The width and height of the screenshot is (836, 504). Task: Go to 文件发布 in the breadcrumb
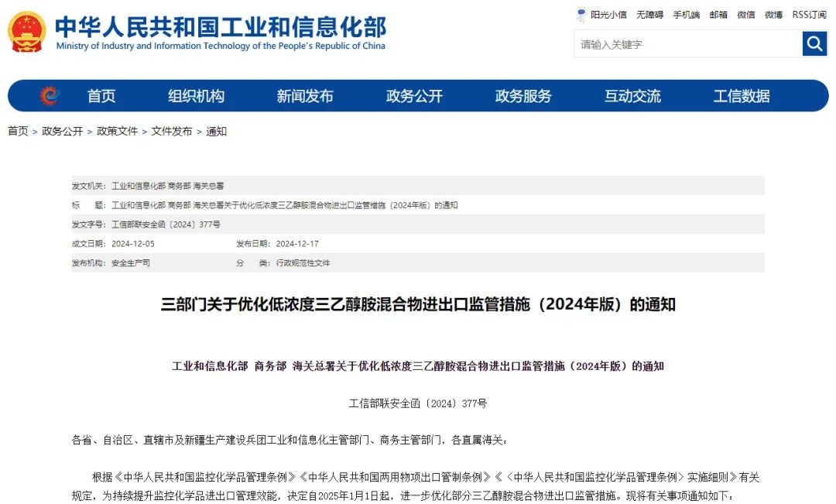click(172, 131)
